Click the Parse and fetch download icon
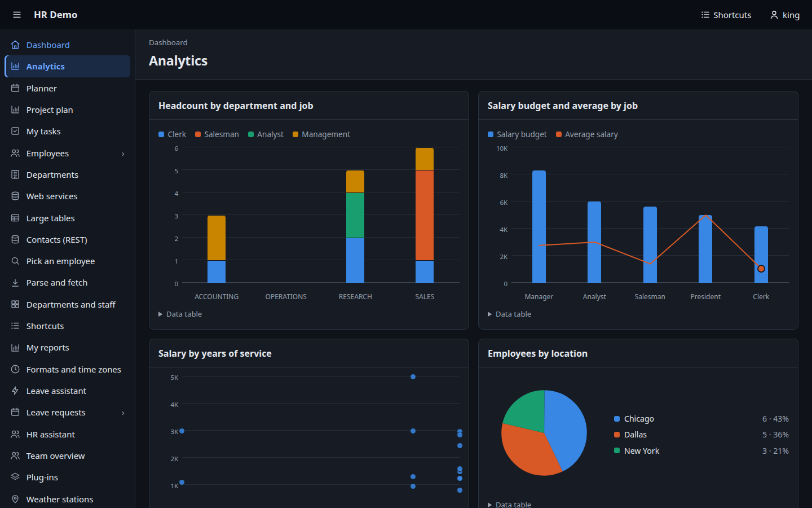This screenshot has height=508, width=812. pyautogui.click(x=15, y=283)
